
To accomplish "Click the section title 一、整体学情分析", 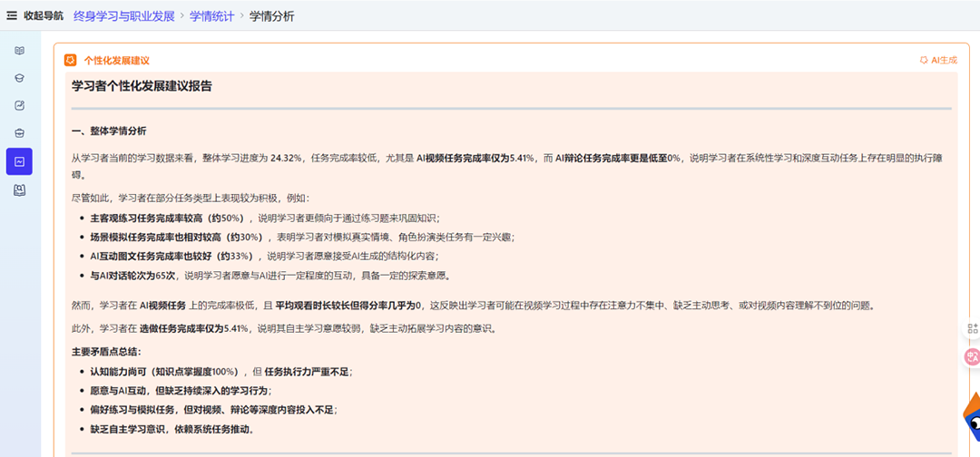I will click(x=110, y=131).
